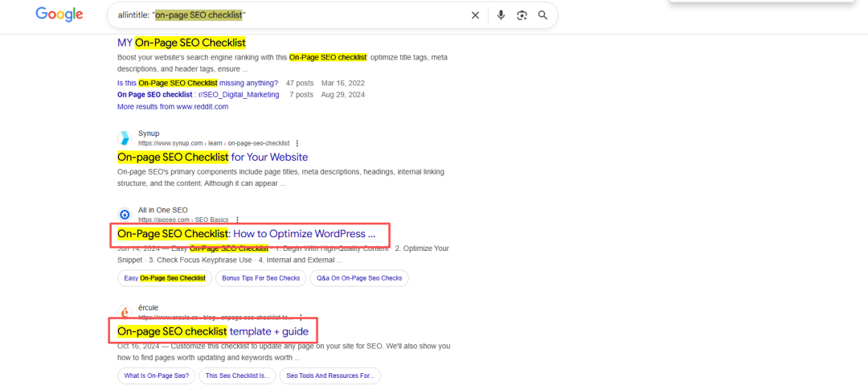Click the "Easy On-Page Seo Checklist" chip
This screenshot has width=868, height=390.
(x=165, y=278)
